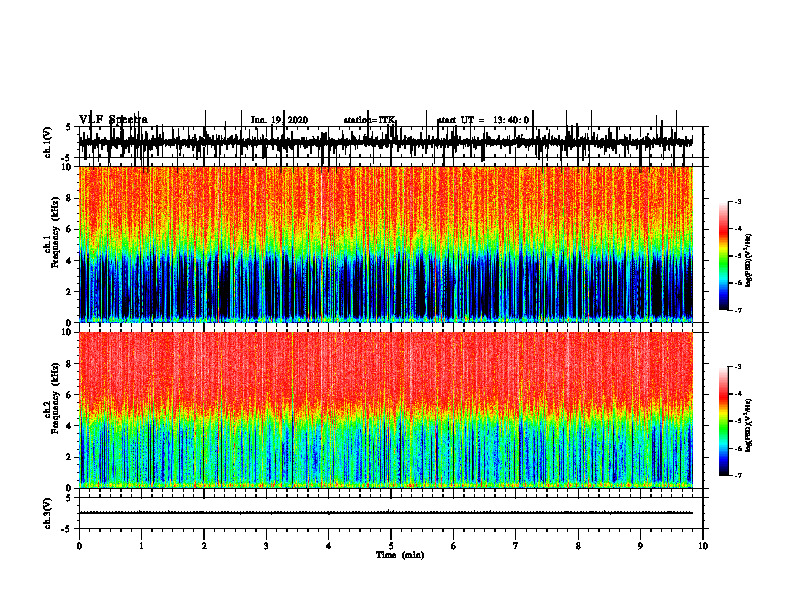
Task: Click time axis tick label "7" at plot bottom
Action: 516,546
